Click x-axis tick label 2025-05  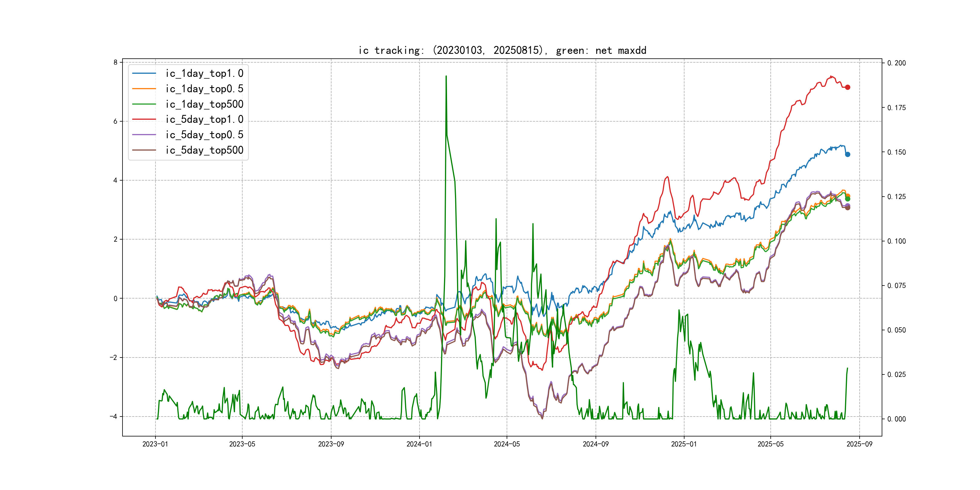click(770, 444)
